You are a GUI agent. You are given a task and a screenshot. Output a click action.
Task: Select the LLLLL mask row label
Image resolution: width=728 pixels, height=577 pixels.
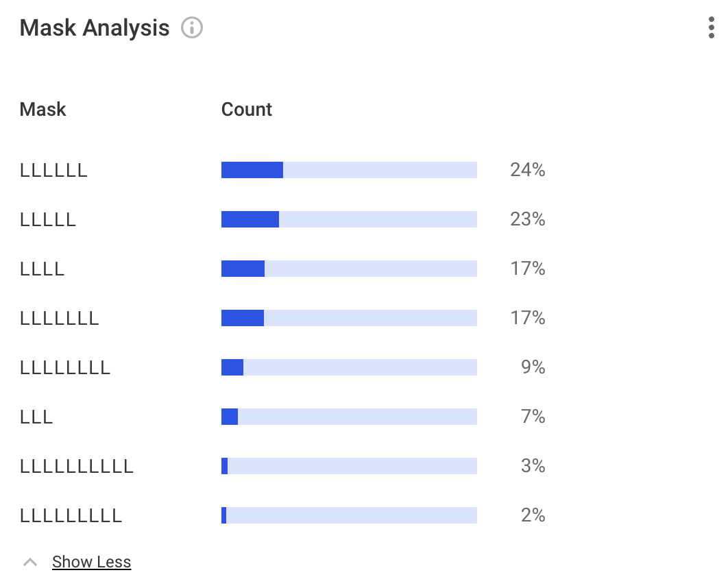coord(48,219)
